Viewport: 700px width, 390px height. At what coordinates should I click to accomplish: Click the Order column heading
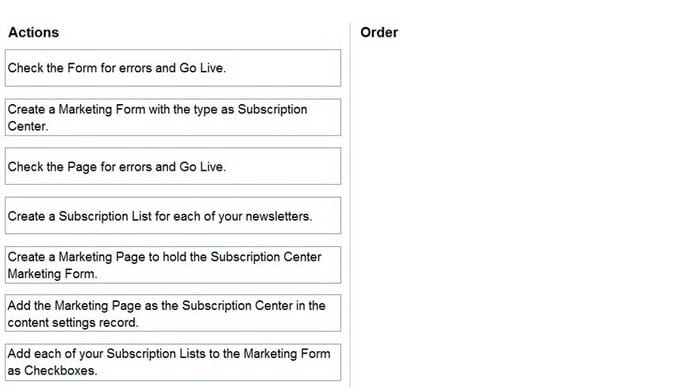(379, 33)
